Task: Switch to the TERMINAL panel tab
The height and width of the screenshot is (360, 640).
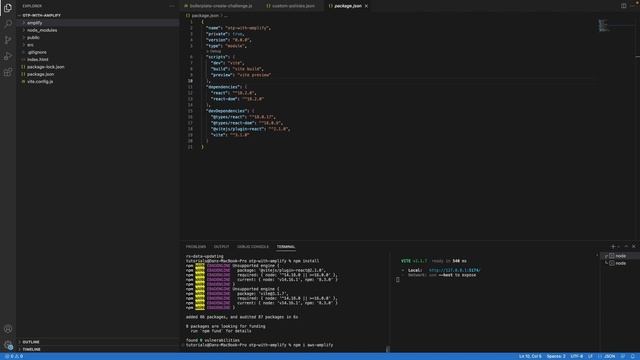Action: coord(286,247)
